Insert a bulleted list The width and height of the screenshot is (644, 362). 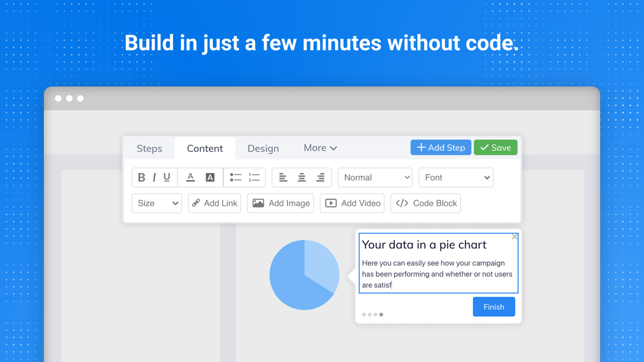point(235,177)
